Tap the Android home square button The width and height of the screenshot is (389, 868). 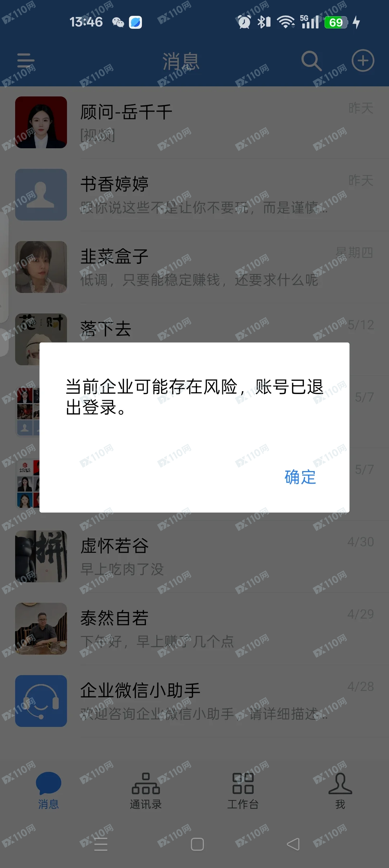click(197, 844)
